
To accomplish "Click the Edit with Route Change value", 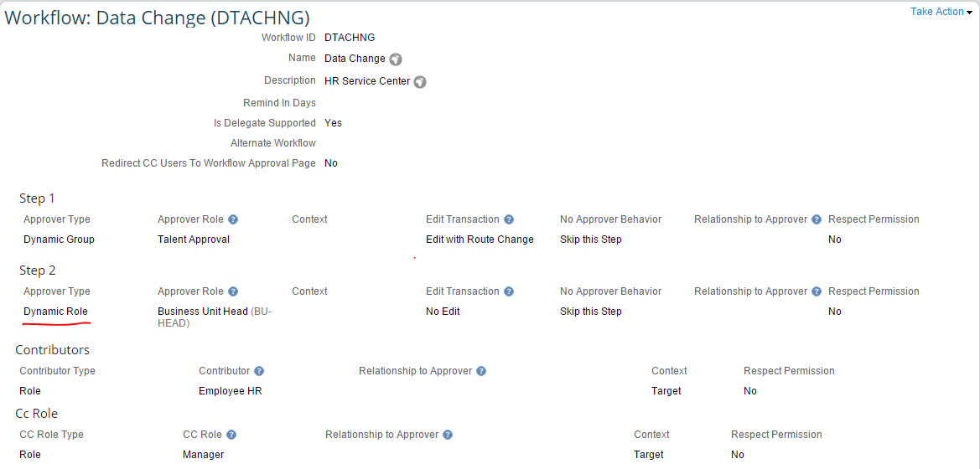I will tap(480, 240).
